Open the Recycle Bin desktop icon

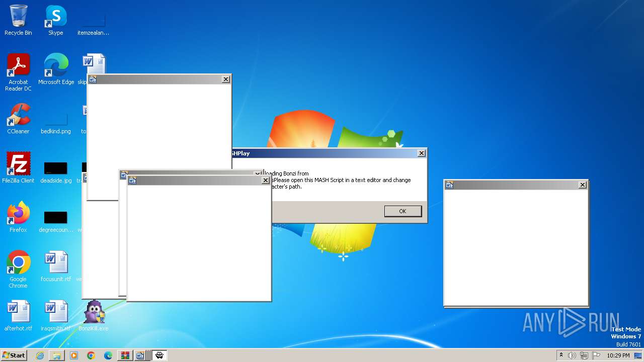pos(18,20)
